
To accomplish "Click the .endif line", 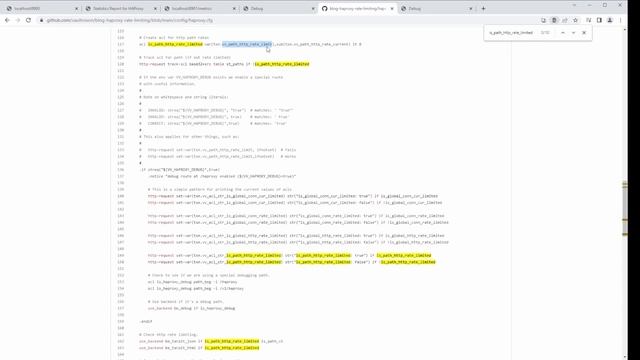I will (x=146, y=322).
